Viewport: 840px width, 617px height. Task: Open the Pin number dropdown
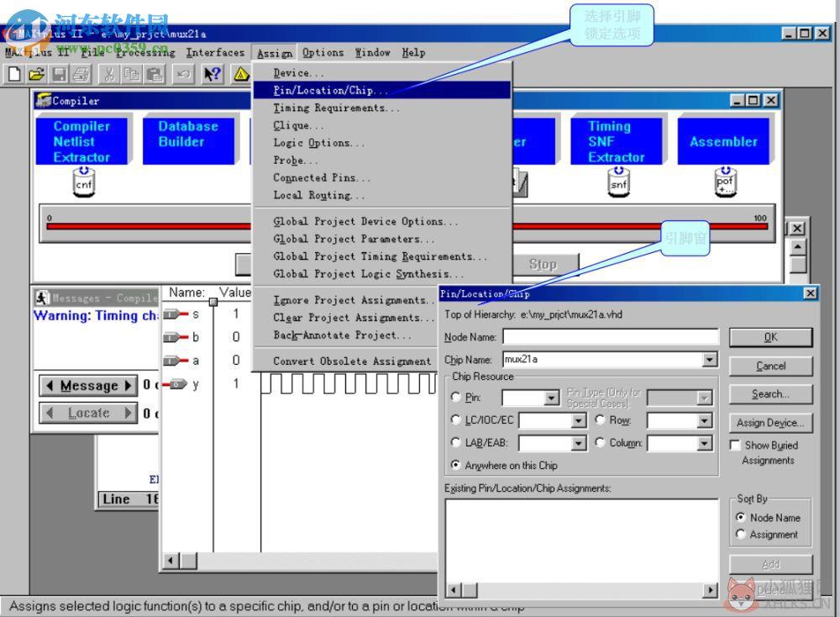pyautogui.click(x=552, y=398)
